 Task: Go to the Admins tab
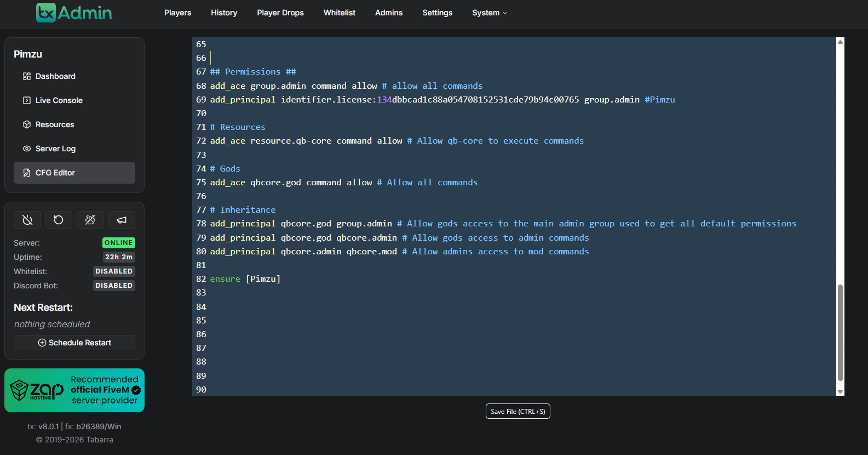coord(389,13)
